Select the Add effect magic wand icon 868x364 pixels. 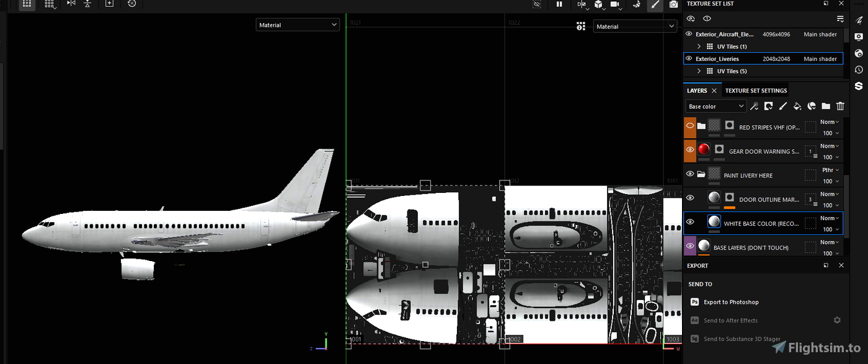(x=754, y=106)
